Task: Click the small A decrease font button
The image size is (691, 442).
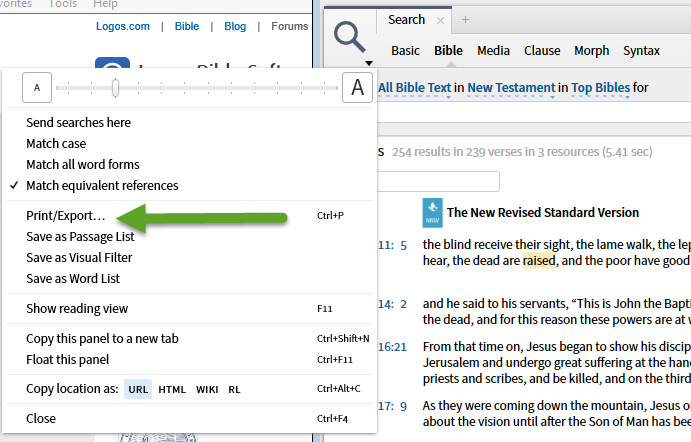Action: [37, 88]
